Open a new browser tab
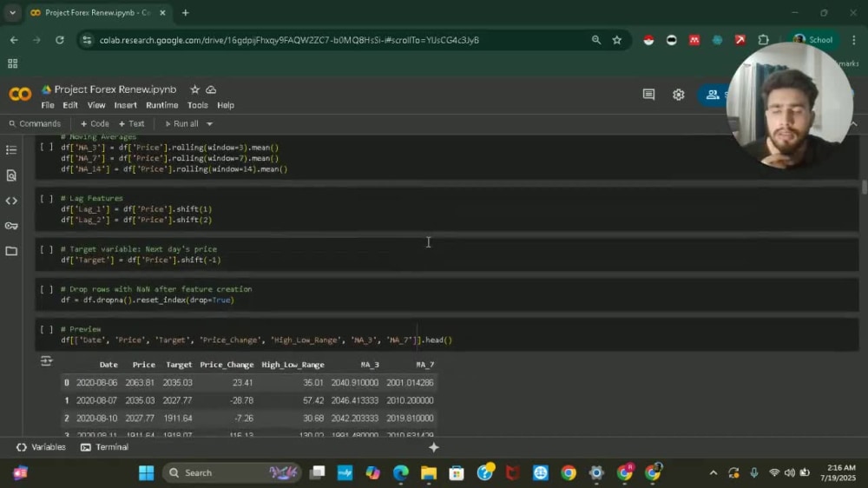868x488 pixels. pyautogui.click(x=186, y=13)
